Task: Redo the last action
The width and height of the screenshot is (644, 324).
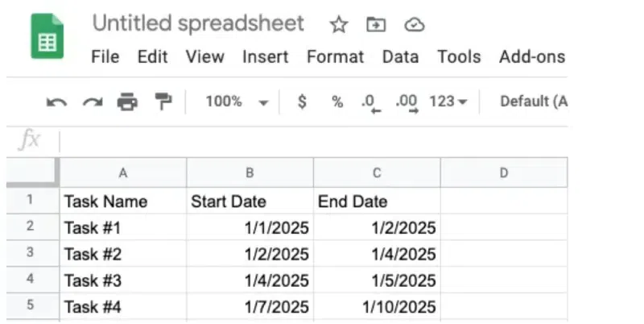Action: click(93, 102)
